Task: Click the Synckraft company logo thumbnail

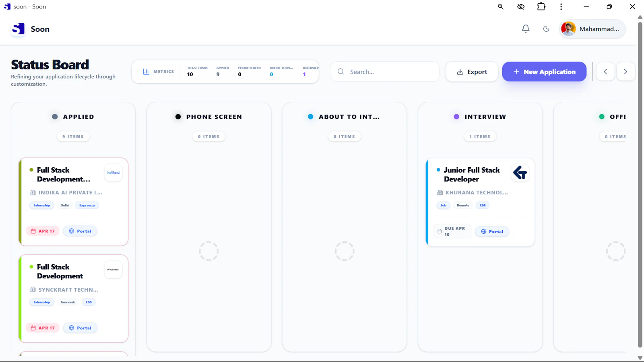Action: [113, 269]
